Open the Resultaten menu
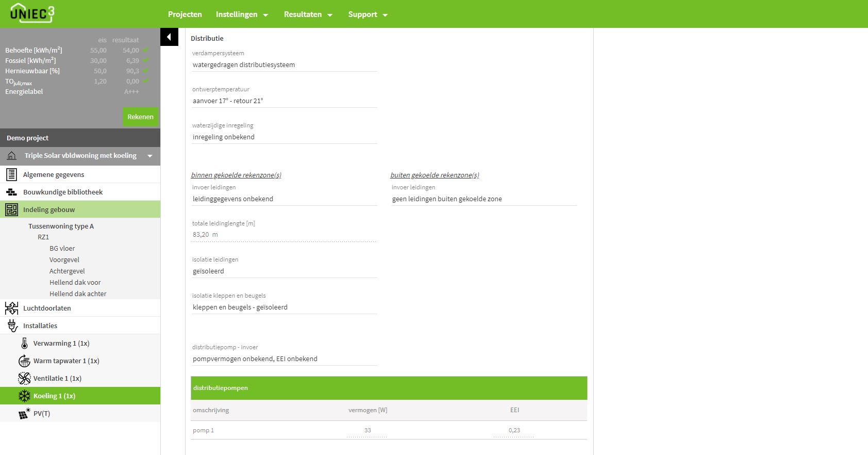This screenshot has width=868, height=455. point(308,14)
